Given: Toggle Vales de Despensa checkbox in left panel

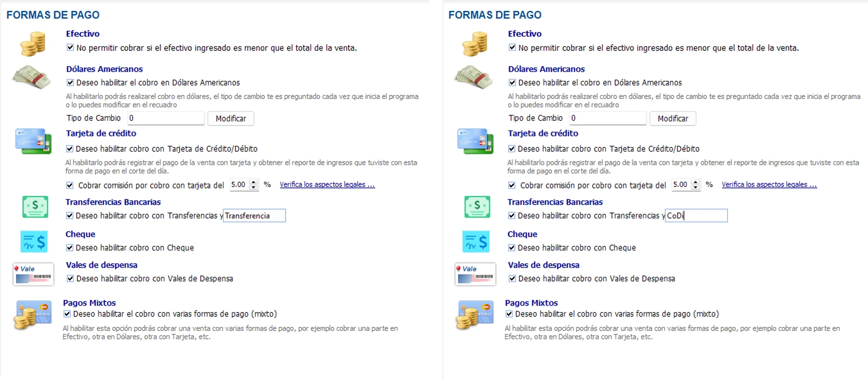Looking at the screenshot, I should (70, 279).
